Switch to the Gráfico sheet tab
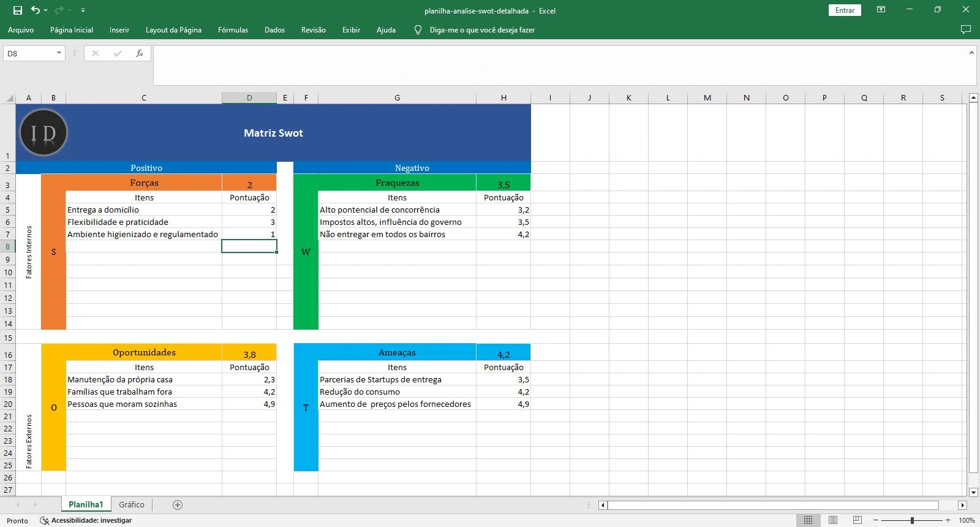Screen dimensions: 980x527 pyautogui.click(x=132, y=505)
